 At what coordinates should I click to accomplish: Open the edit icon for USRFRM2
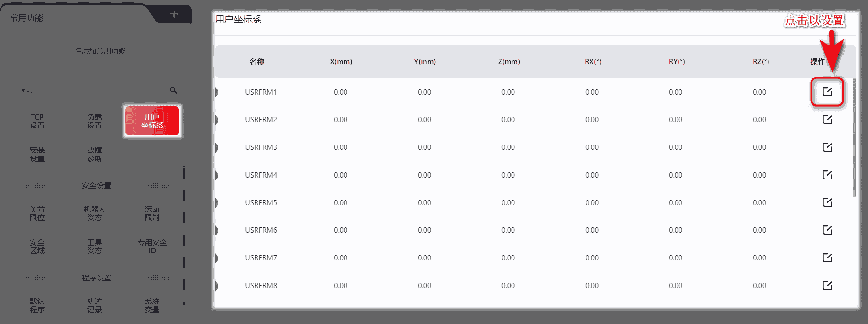(827, 120)
